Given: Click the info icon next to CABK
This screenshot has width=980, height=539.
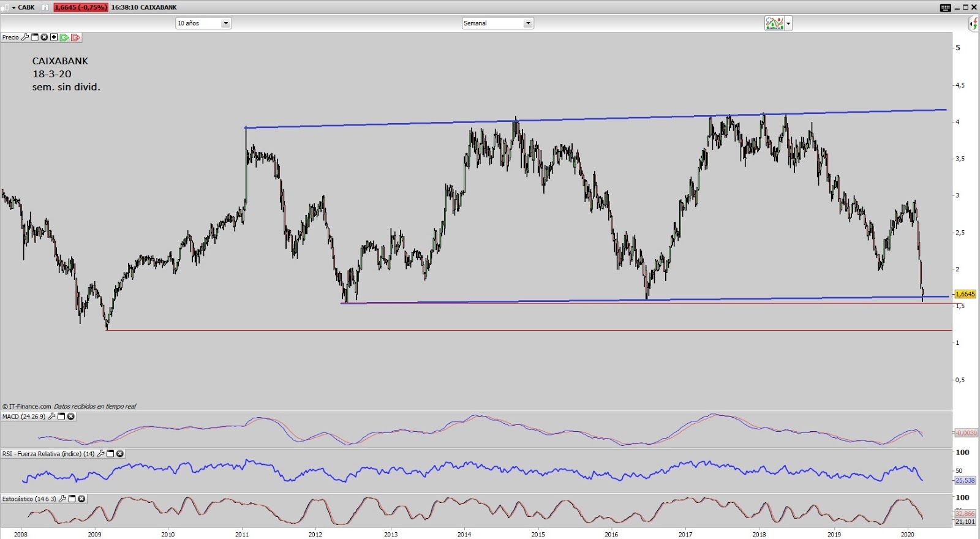Looking at the screenshot, I should 45,7.
